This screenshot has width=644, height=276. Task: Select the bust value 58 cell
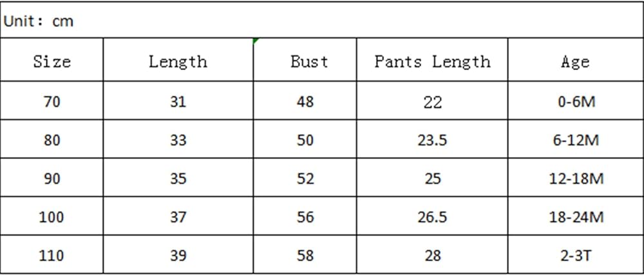click(305, 255)
